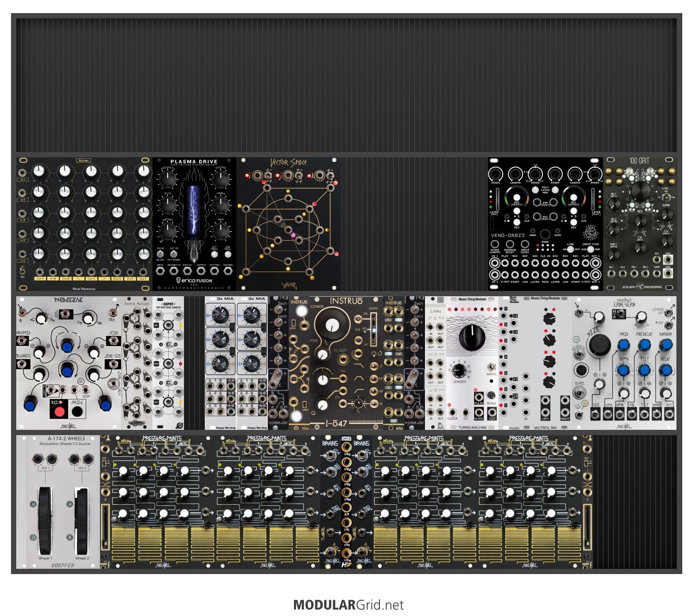
Task: Click the Out A label on Araneo
Action: [40, 279]
